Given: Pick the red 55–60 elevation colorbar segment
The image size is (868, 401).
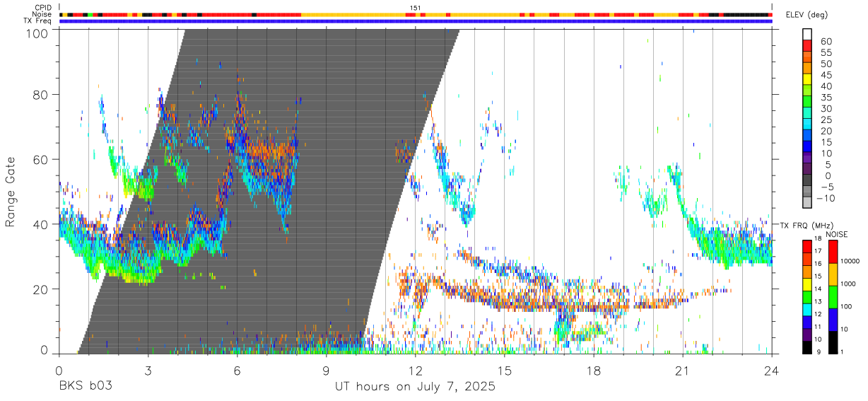Looking at the screenshot, I should tap(808, 47).
